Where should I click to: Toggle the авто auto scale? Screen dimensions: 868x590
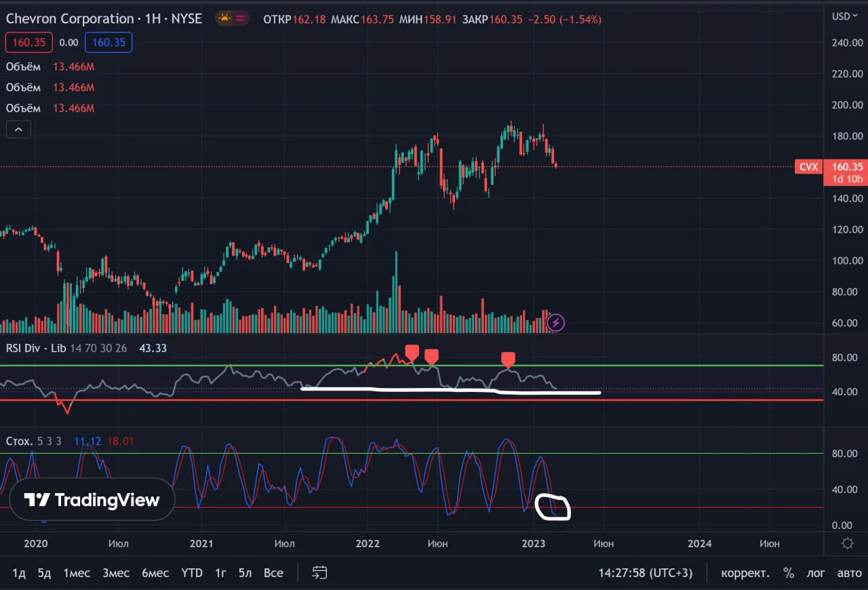click(849, 573)
